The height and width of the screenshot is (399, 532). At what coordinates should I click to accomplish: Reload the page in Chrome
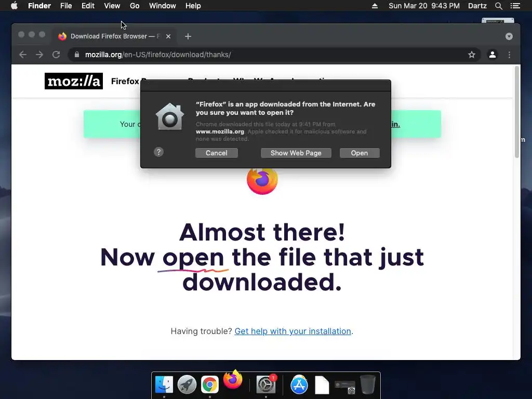56,55
